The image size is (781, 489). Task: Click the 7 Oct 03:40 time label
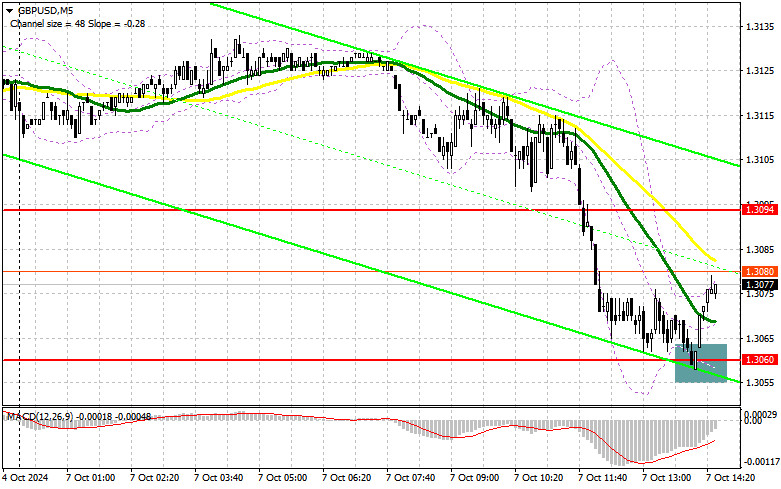[x=219, y=478]
